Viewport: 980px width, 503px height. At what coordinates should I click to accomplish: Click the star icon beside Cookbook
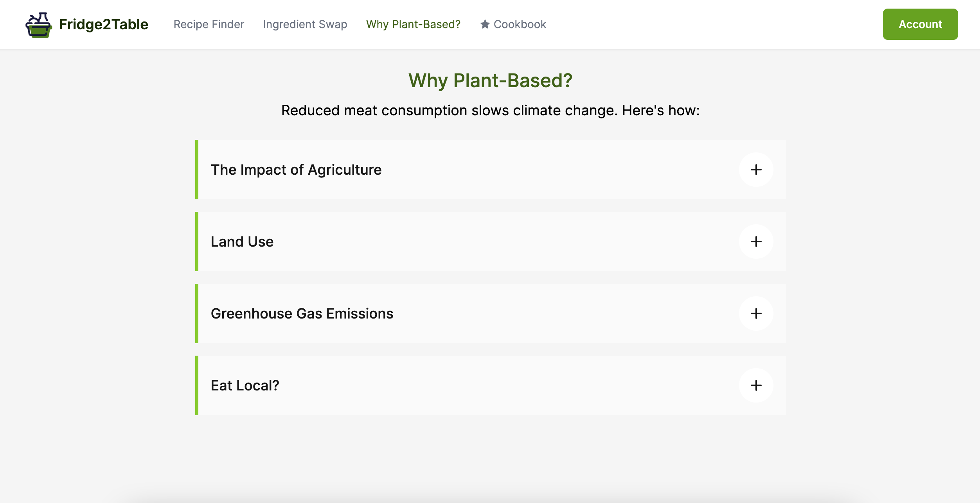[485, 24]
